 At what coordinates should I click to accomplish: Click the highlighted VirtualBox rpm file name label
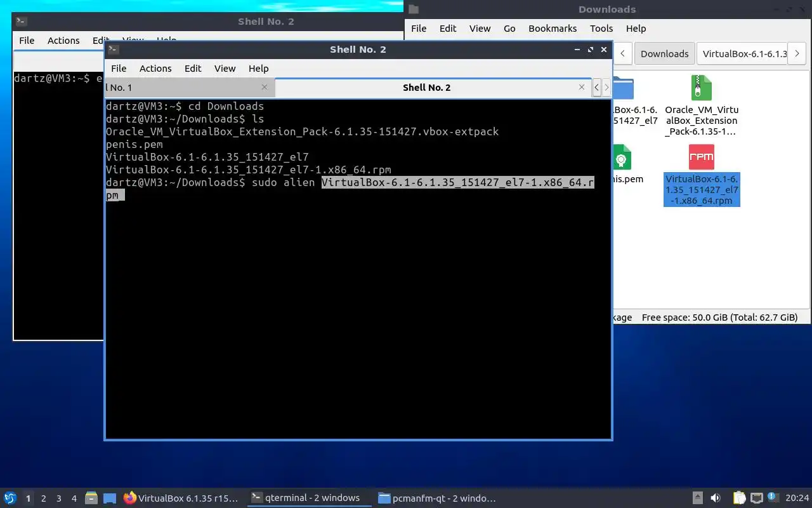pyautogui.click(x=702, y=190)
